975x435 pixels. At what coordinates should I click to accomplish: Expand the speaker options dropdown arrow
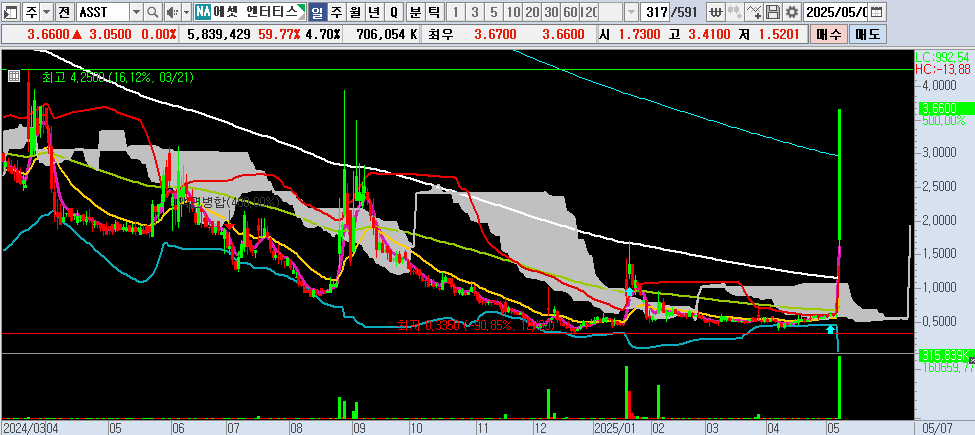click(186, 11)
